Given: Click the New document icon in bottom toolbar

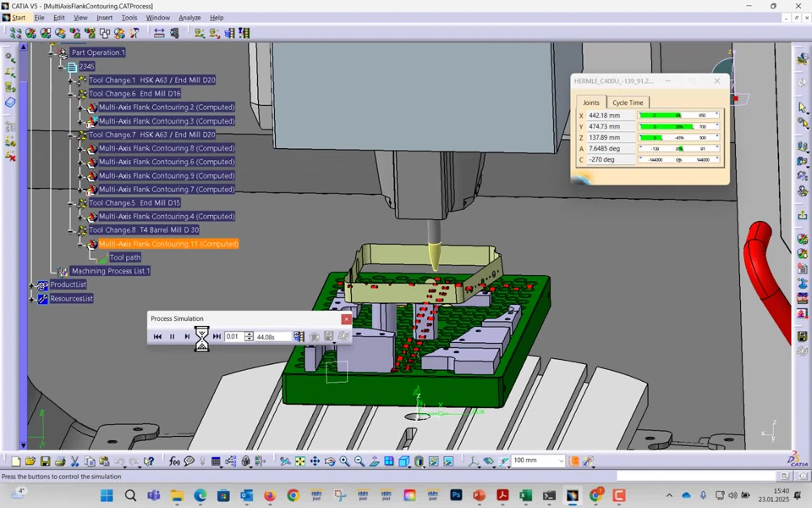Looking at the screenshot, I should point(15,461).
